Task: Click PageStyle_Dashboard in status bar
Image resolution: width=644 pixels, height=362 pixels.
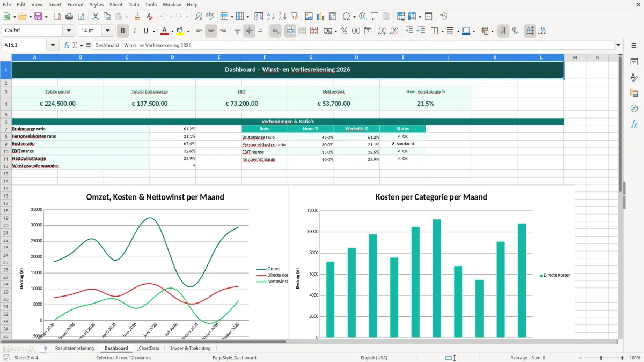Action: coord(234,358)
